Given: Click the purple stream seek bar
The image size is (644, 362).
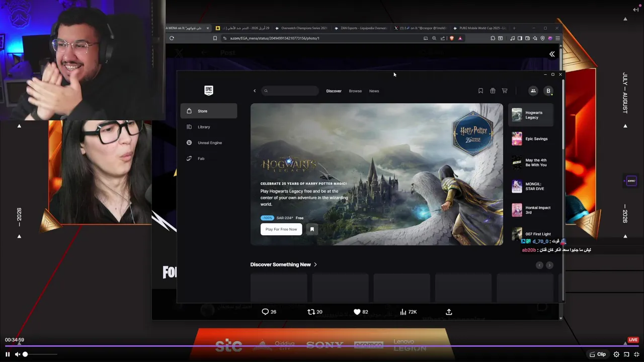Looking at the screenshot, I should click(x=322, y=346).
